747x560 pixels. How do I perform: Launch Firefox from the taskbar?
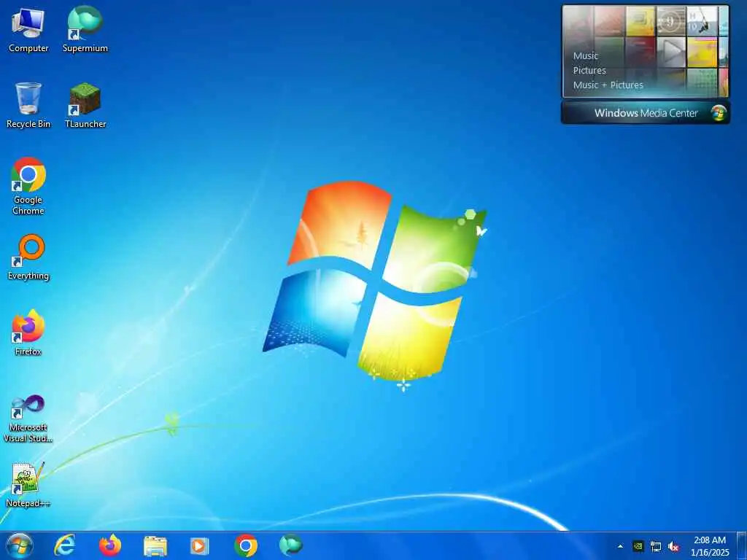coord(110,545)
